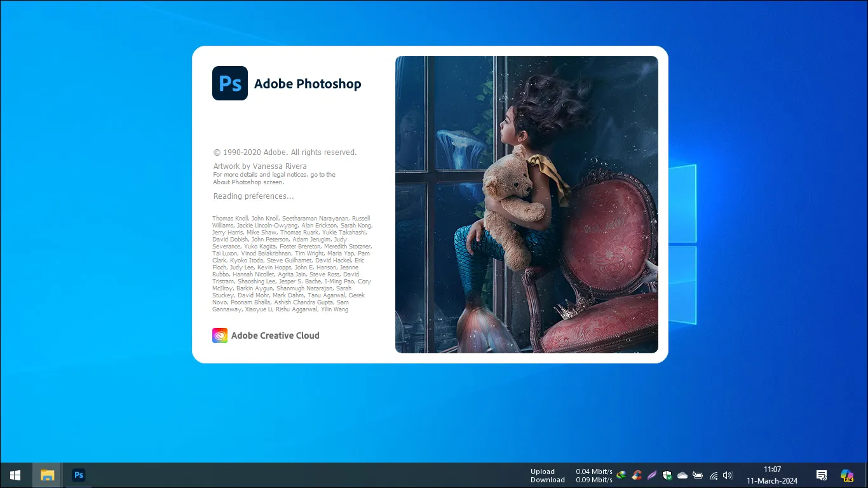The image size is (868, 488).
Task: Open CCleaner from the system tray
Action: [637, 475]
